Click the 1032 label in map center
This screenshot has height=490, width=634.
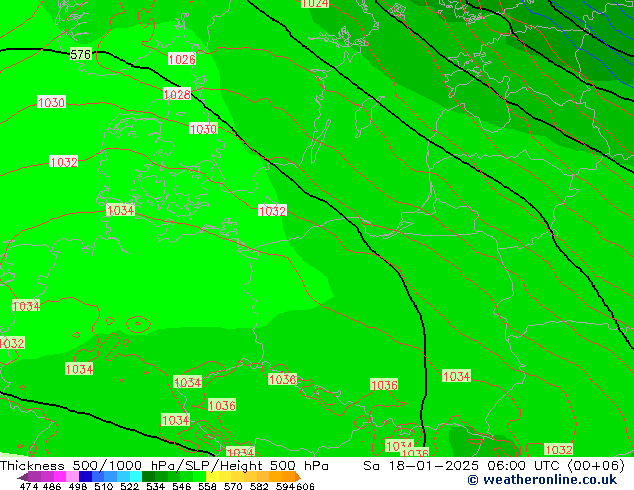click(272, 211)
